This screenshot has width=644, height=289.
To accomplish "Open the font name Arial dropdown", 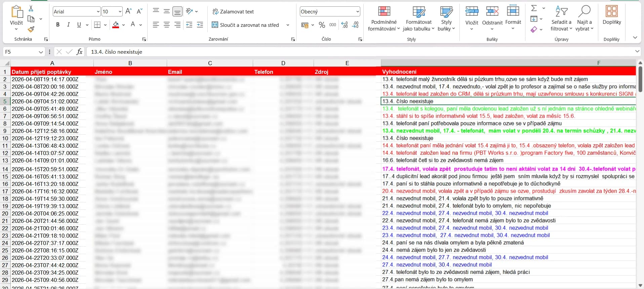I will point(98,11).
